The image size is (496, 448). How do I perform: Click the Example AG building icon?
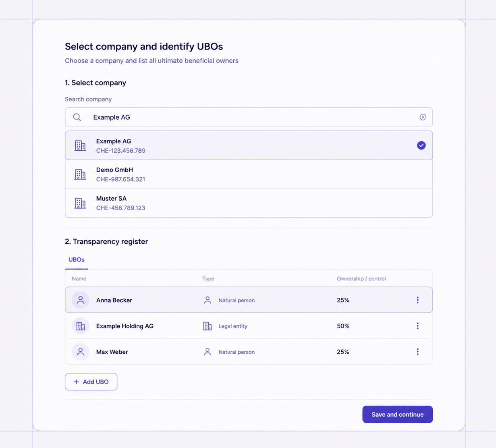pyautogui.click(x=80, y=145)
